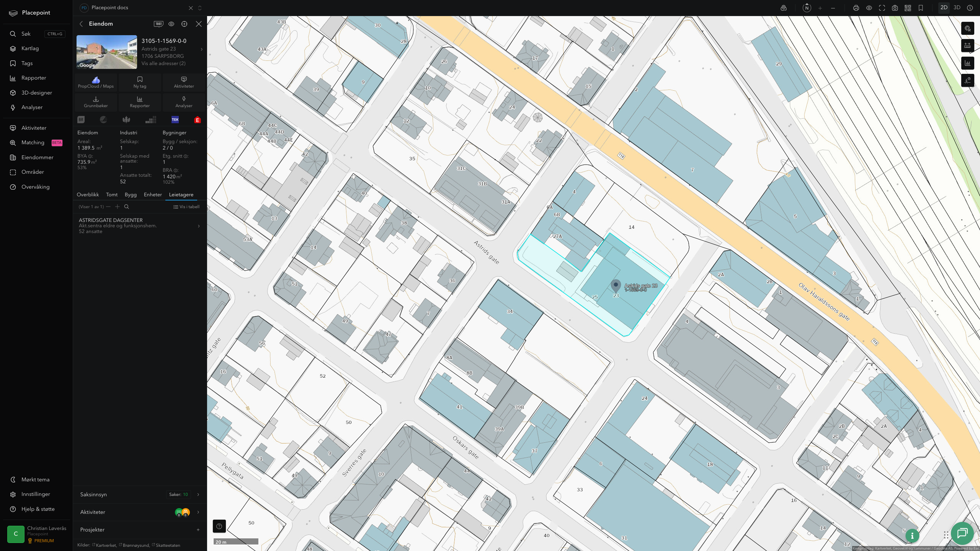Open map bookmarks icon
Screen dimensions: 980x551
click(x=921, y=8)
